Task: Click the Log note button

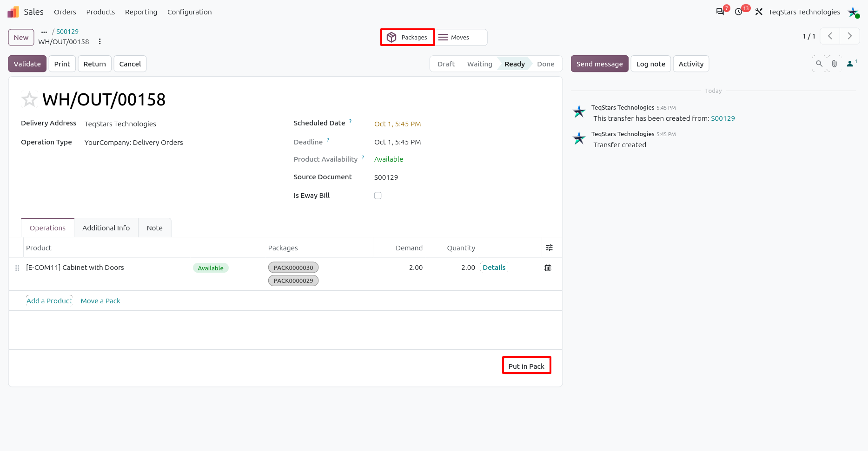Action: [651, 64]
